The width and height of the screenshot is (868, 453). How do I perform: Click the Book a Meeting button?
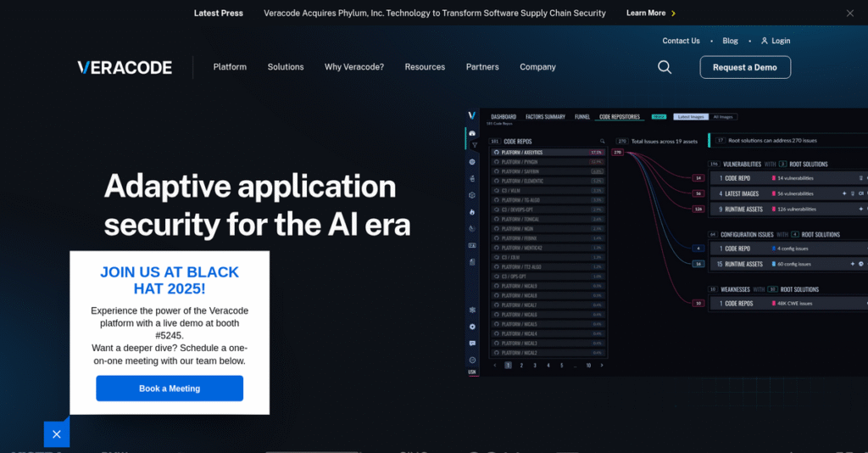[x=170, y=389]
